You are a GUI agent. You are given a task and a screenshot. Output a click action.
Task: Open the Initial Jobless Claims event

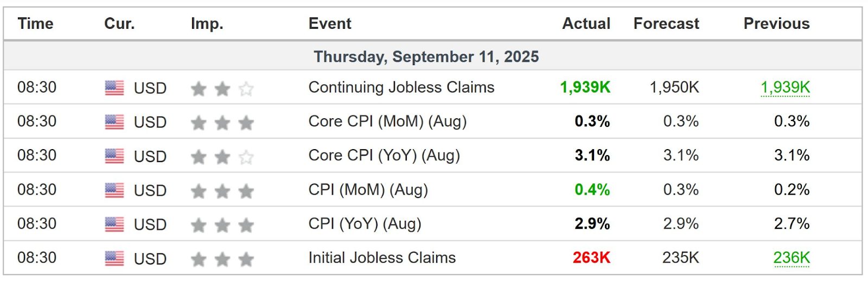pyautogui.click(x=382, y=258)
